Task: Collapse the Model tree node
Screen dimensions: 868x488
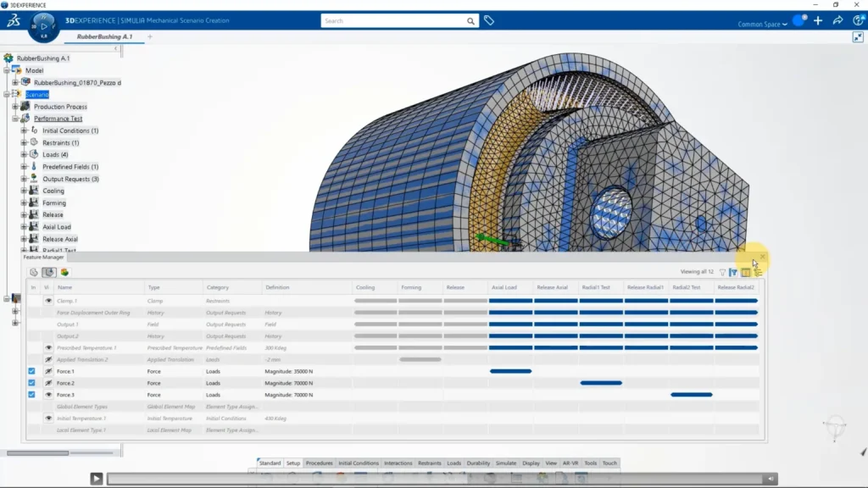Action: tap(7, 70)
